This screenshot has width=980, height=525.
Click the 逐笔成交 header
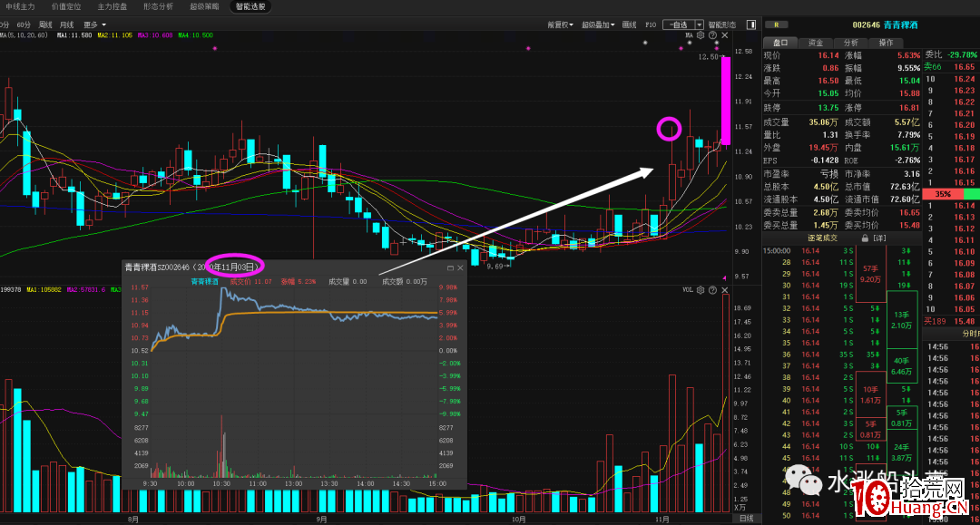pos(822,238)
